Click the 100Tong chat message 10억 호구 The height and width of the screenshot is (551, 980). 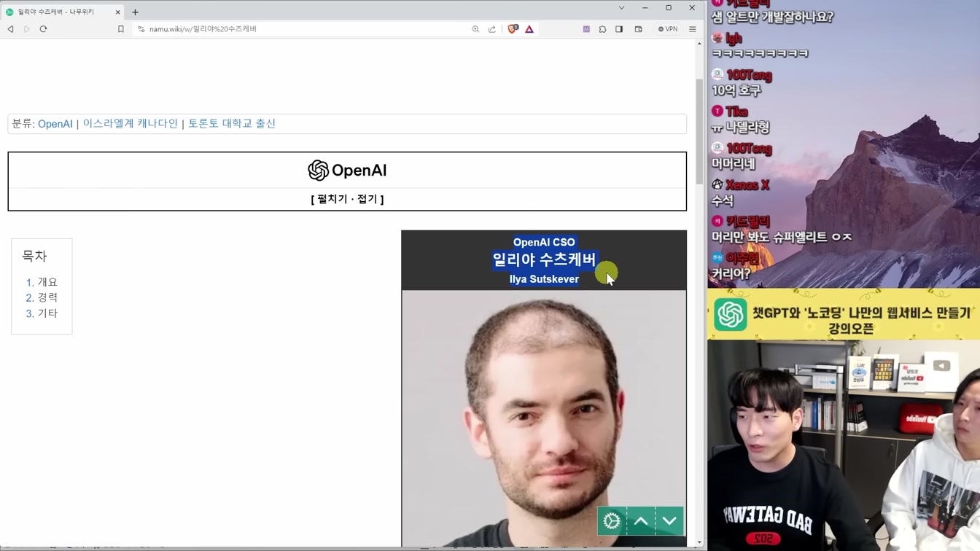click(736, 90)
